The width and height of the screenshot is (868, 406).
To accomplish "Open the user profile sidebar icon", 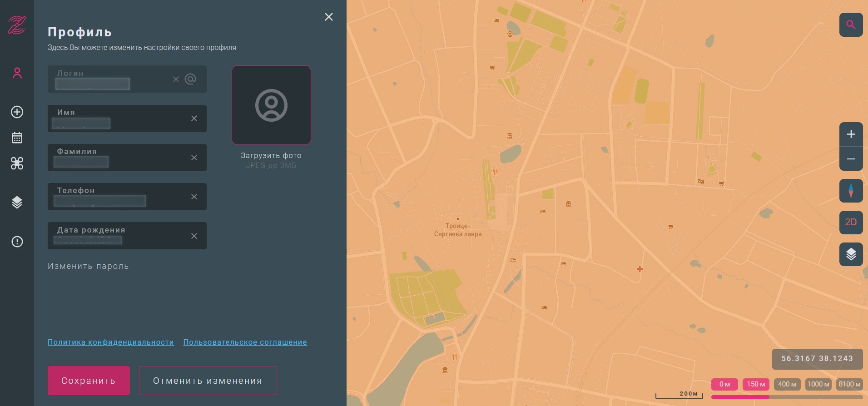I will tap(17, 73).
